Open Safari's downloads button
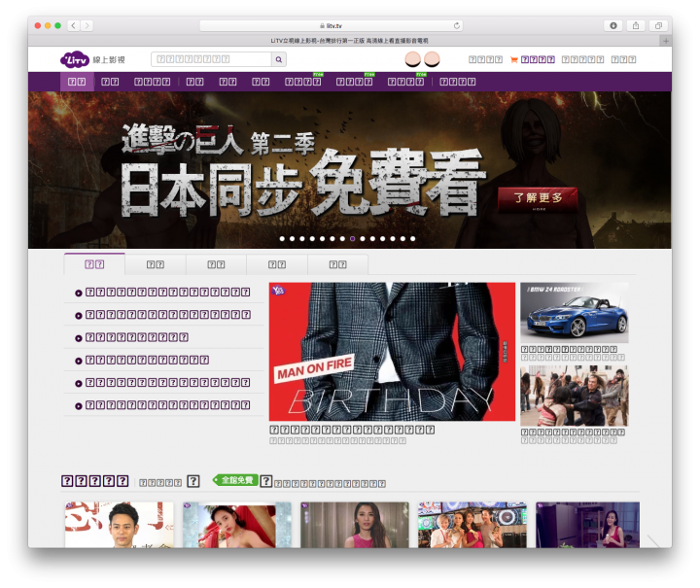This screenshot has width=700, height=588. coord(613,25)
